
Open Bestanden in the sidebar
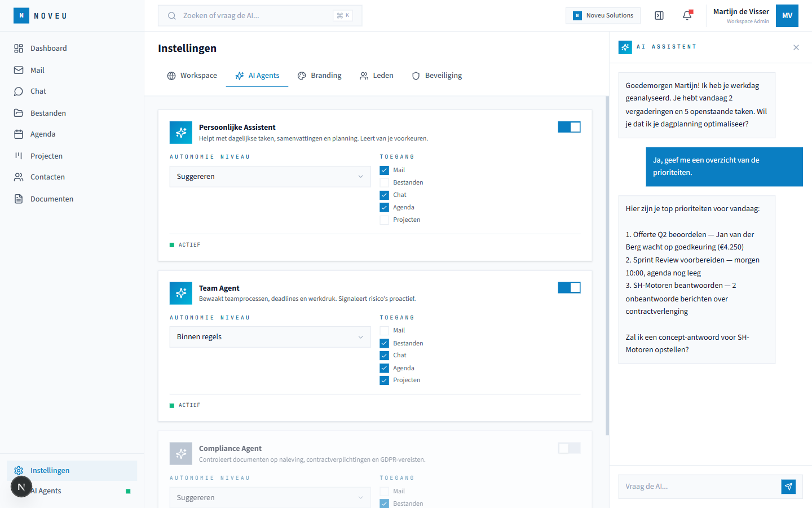48,113
